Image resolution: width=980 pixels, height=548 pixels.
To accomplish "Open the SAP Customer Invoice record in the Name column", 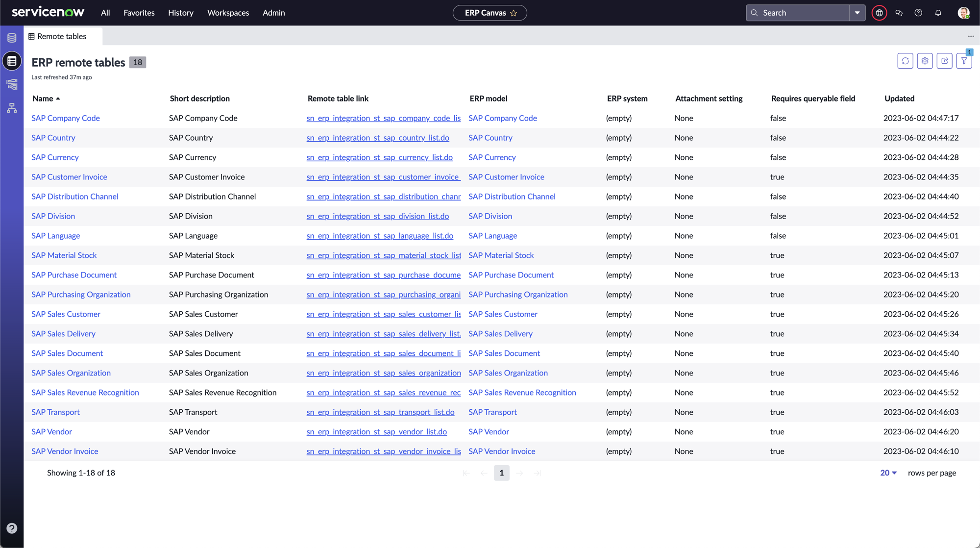I will (69, 177).
